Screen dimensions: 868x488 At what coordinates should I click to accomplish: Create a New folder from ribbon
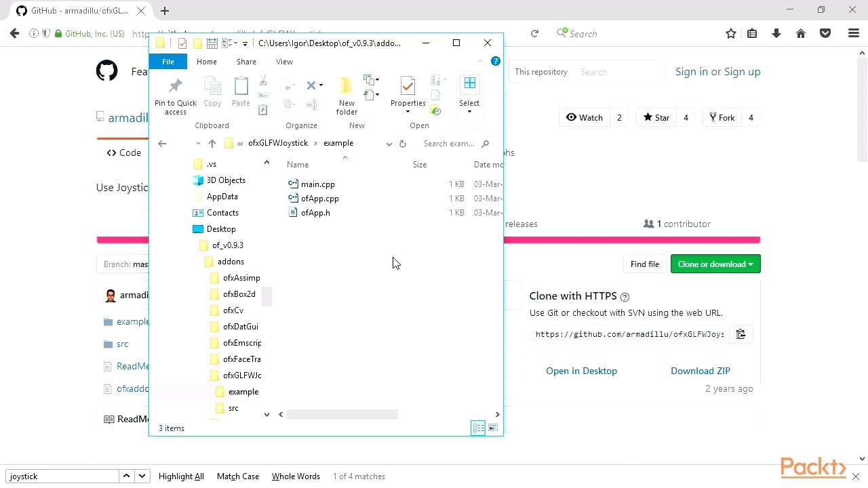(347, 96)
